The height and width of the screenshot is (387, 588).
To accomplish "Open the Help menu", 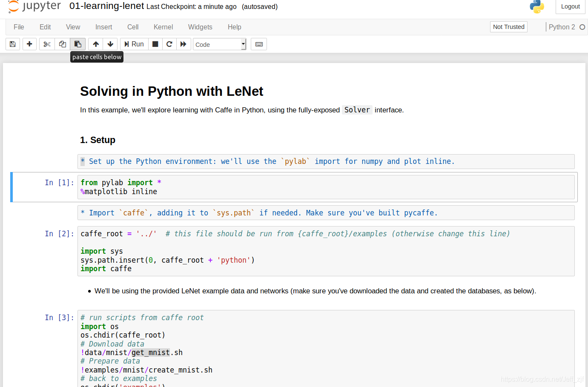I will coord(235,27).
